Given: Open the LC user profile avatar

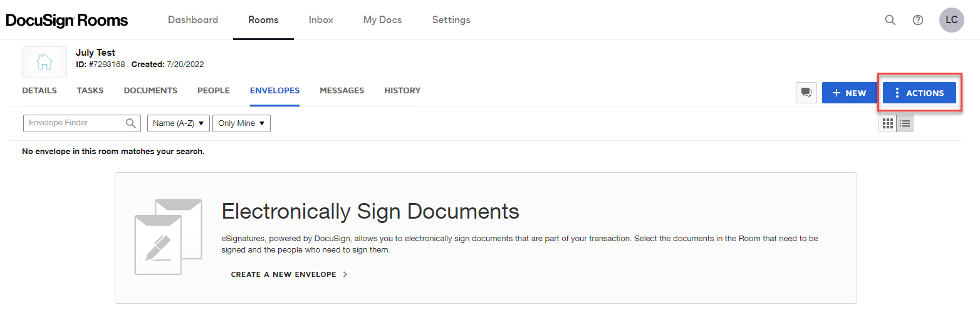Looking at the screenshot, I should [x=951, y=20].
